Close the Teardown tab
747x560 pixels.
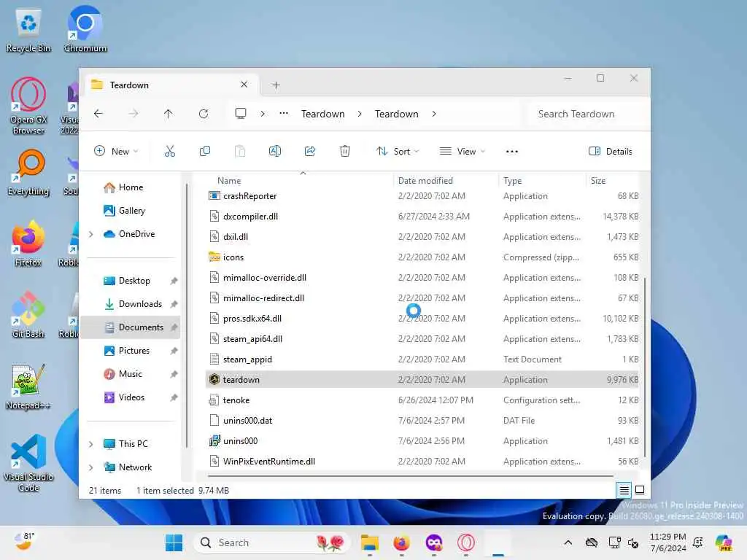[x=244, y=85]
